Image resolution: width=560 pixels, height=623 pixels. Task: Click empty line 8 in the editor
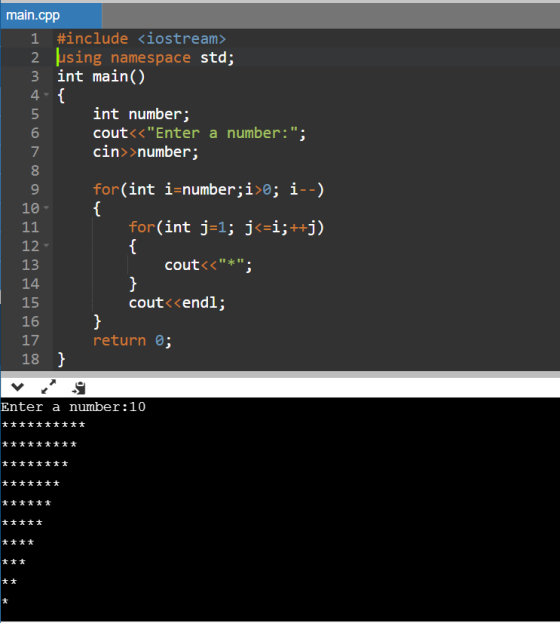[306, 171]
